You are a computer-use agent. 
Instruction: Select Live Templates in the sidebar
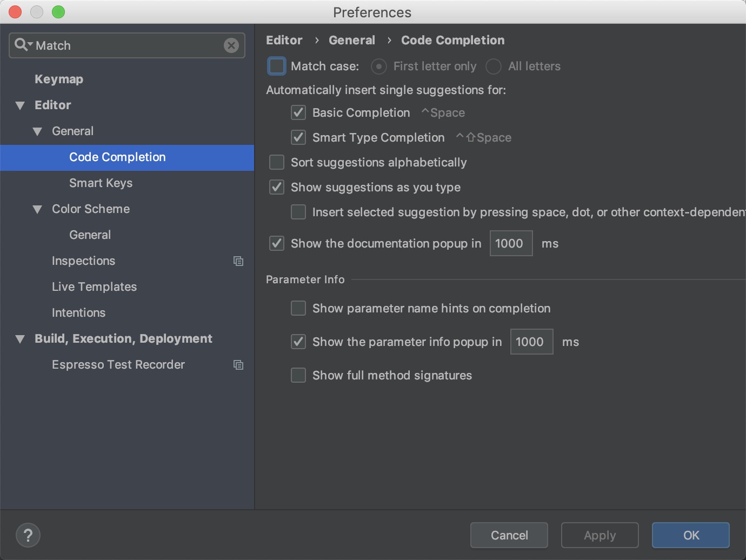[x=94, y=286]
